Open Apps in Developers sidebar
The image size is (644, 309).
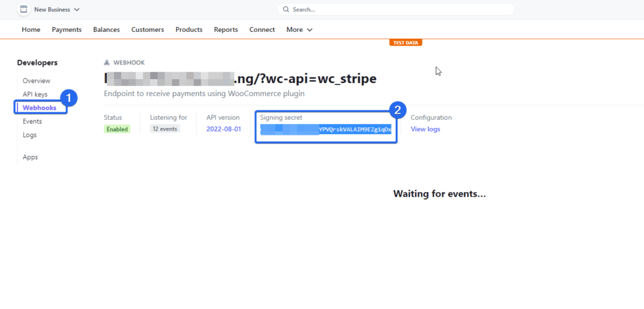coord(31,157)
